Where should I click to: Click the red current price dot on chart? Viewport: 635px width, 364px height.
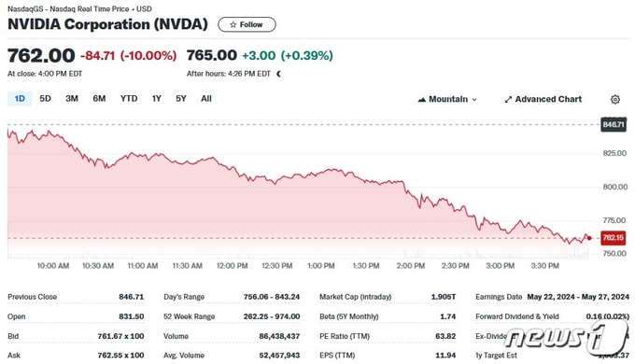pos(589,238)
